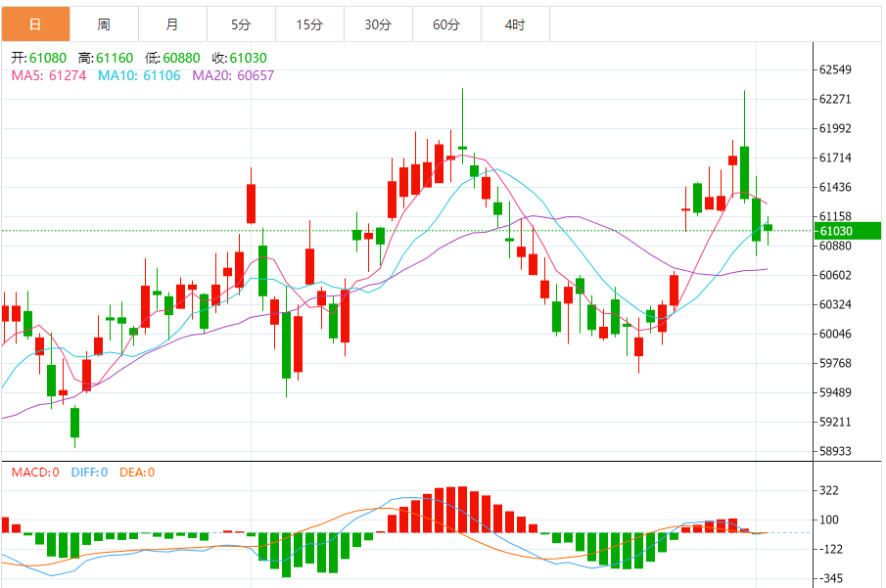Click the DIFF:0 label

89,473
